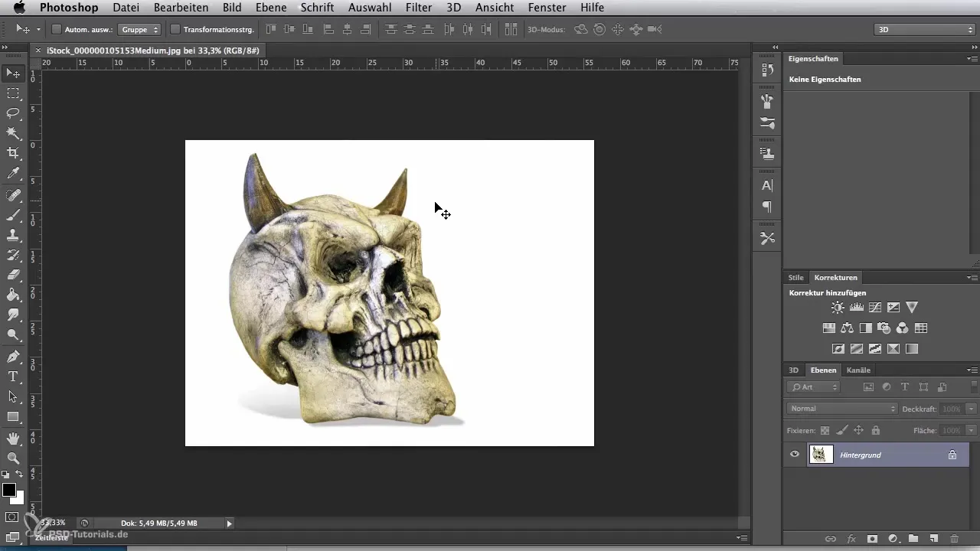Screen dimensions: 980x551
Task: Select the Pen tool
Action: pos(13,357)
